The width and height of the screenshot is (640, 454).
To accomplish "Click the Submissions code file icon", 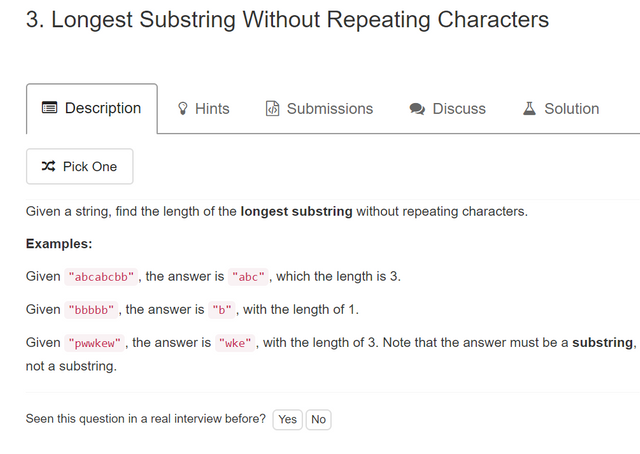I will click(x=272, y=109).
